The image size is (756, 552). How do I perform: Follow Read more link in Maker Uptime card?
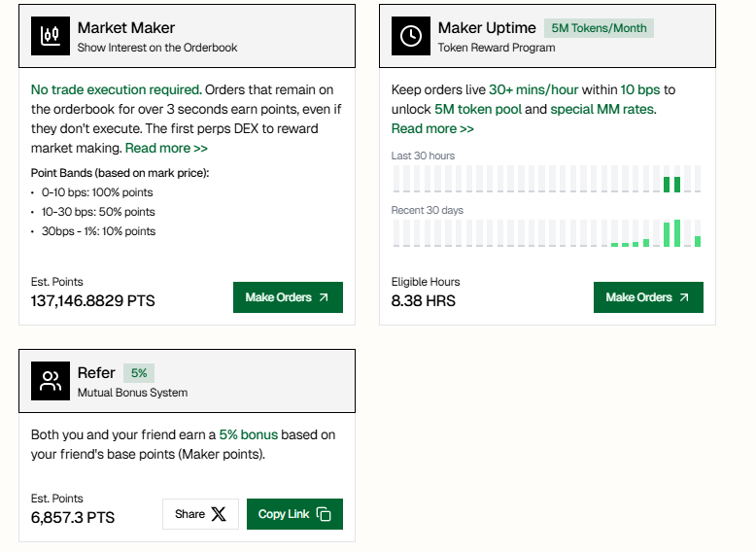[432, 128]
